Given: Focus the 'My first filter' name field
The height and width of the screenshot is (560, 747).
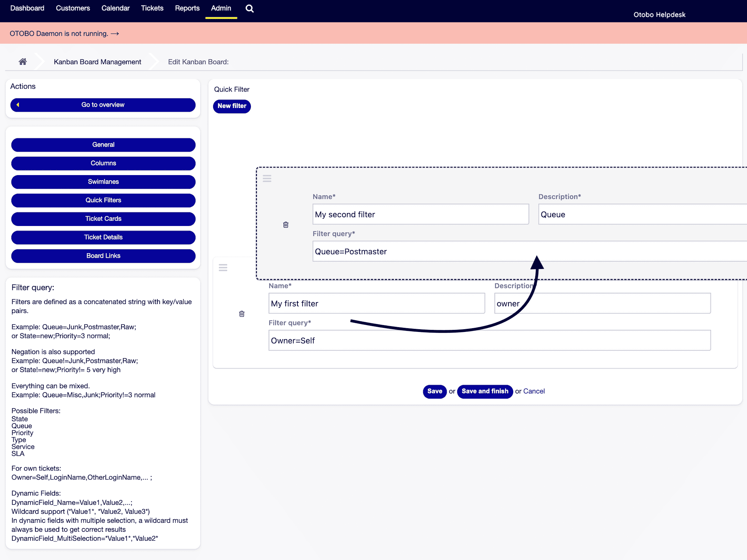Looking at the screenshot, I should pyautogui.click(x=377, y=303).
